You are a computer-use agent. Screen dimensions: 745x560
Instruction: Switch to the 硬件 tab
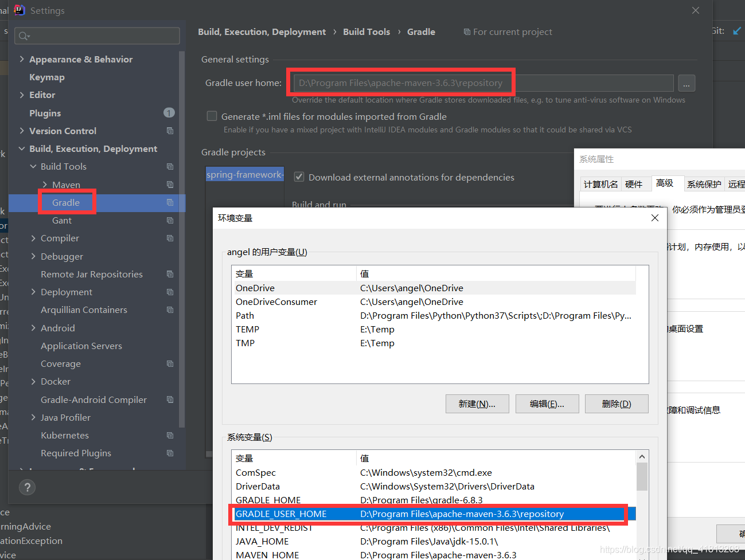pyautogui.click(x=634, y=184)
